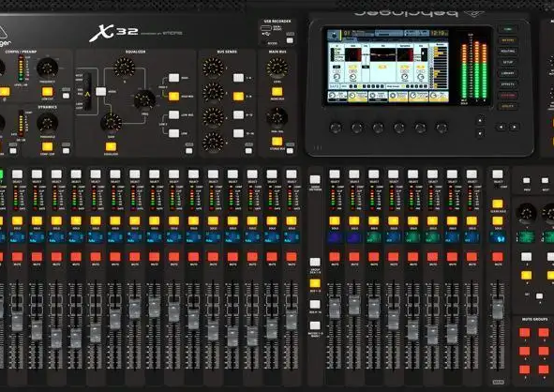Open the ROUTING screen button
Image resolution: width=554 pixels, height=392 pixels.
[x=508, y=52]
